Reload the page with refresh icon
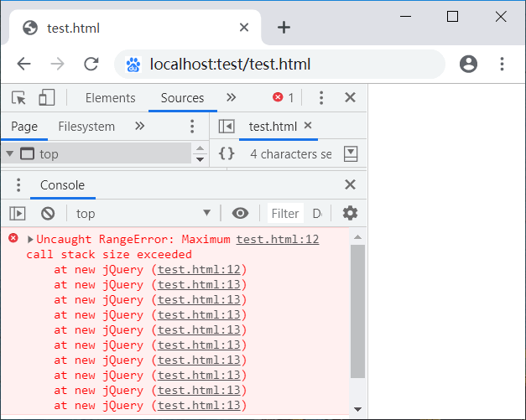Screen dimensions: 526x420 [x=91, y=64]
